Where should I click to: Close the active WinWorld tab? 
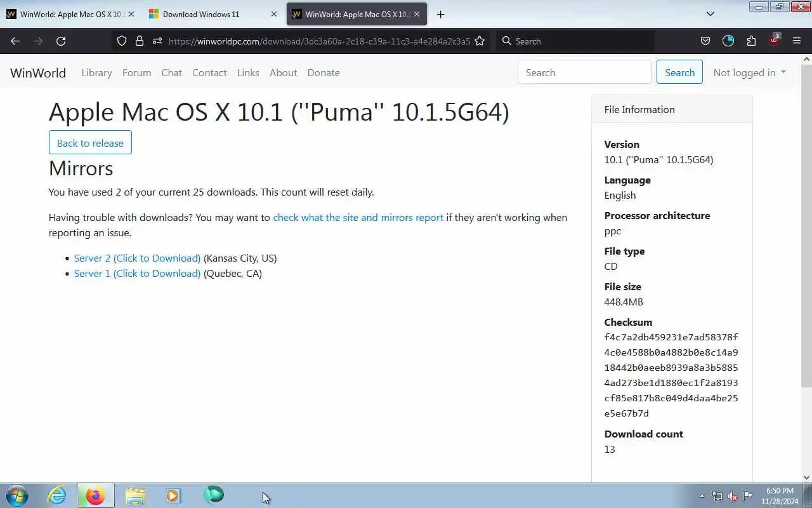[x=416, y=14]
